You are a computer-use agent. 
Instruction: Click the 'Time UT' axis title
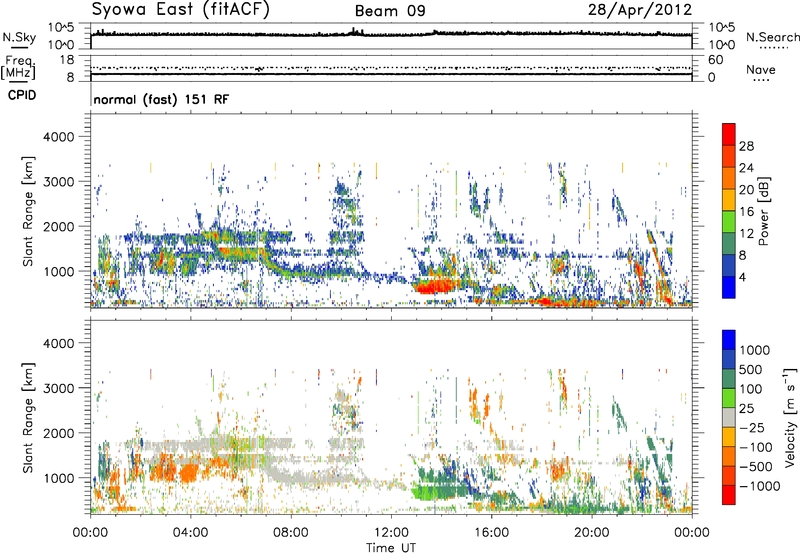(x=391, y=548)
